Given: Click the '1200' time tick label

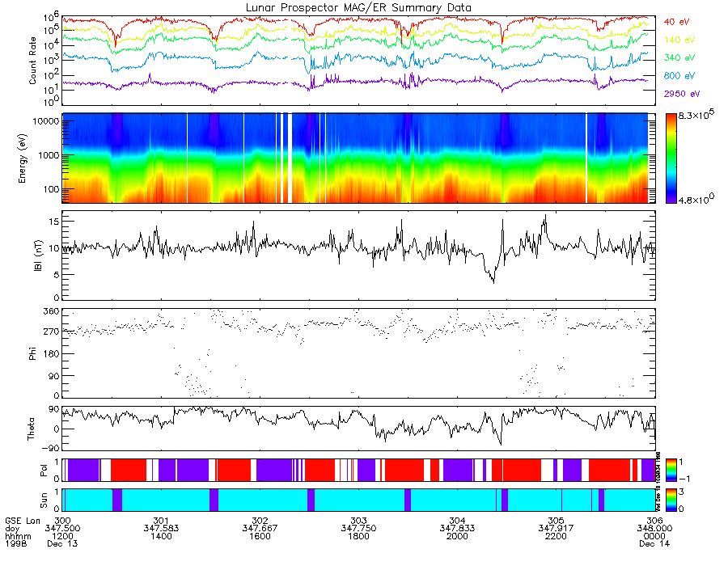Looking at the screenshot, I should (x=62, y=536).
